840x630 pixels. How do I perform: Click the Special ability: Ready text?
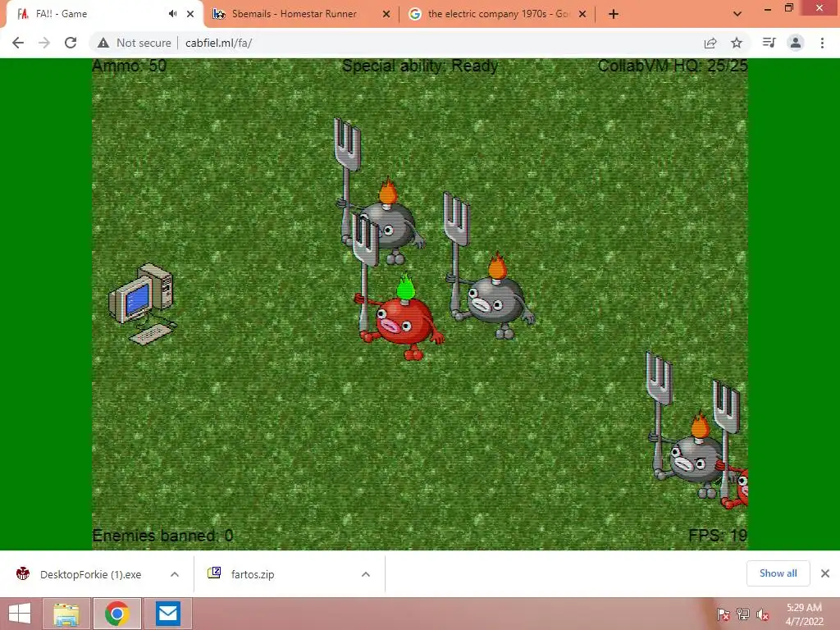(420, 66)
